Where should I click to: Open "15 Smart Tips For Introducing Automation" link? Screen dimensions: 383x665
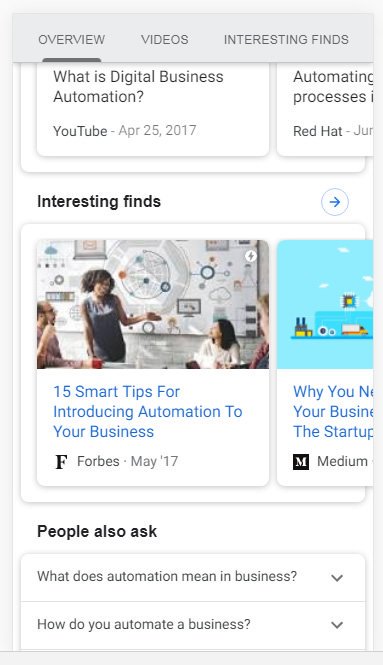(x=148, y=411)
